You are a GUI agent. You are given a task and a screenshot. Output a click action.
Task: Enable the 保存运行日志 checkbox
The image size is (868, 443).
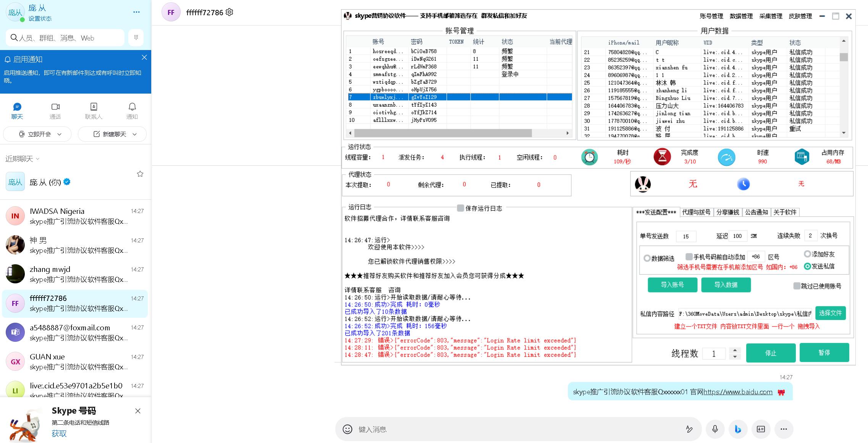coord(461,208)
